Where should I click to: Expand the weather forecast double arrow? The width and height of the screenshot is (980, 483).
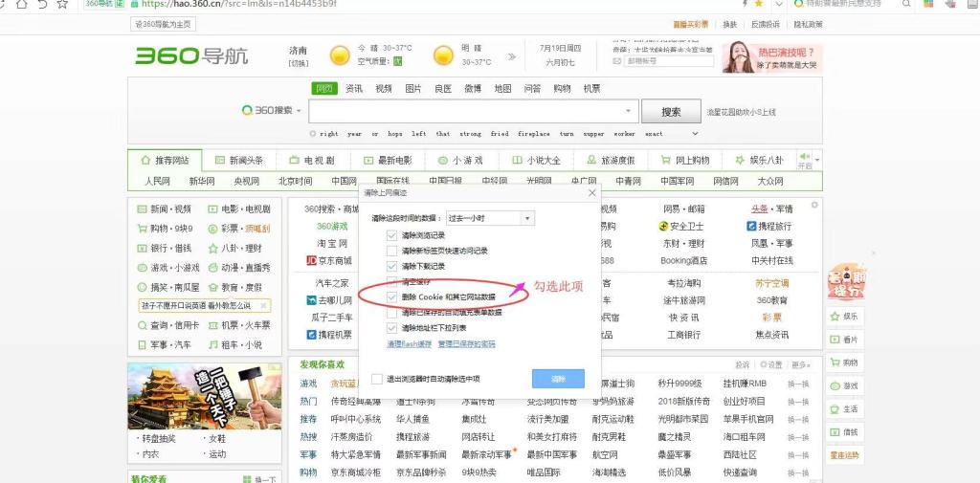(512, 56)
